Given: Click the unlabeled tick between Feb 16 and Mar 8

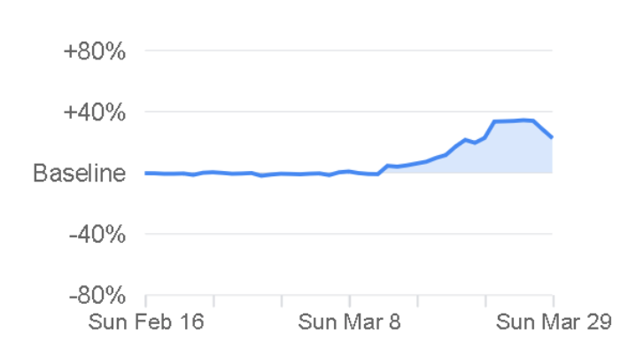Looking at the screenshot, I should [282, 301].
